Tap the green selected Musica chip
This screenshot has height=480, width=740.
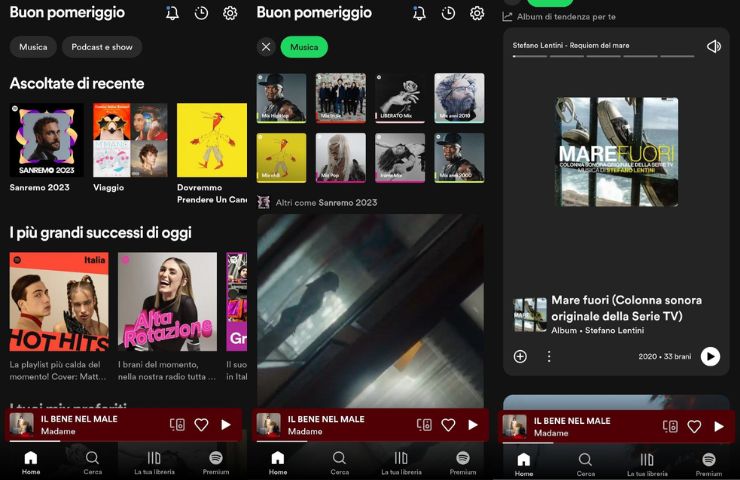[x=304, y=47]
